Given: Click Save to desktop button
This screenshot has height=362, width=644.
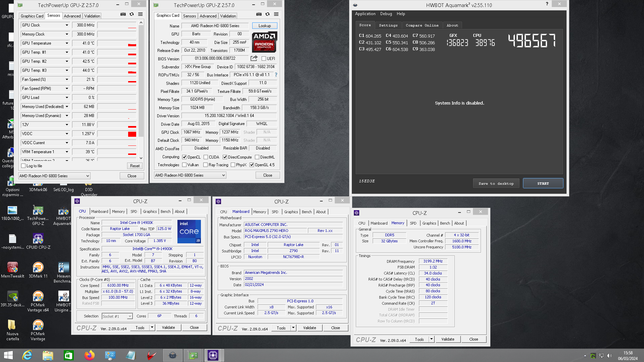Looking at the screenshot, I should point(496,183).
